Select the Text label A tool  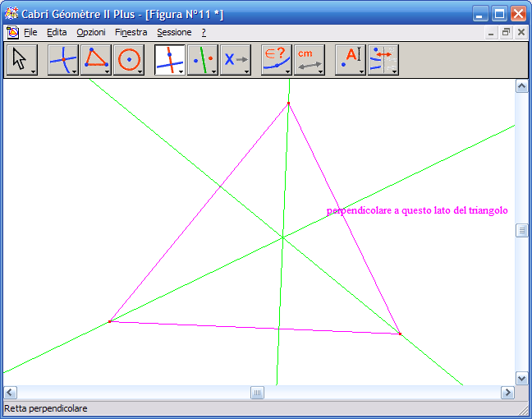(x=351, y=60)
